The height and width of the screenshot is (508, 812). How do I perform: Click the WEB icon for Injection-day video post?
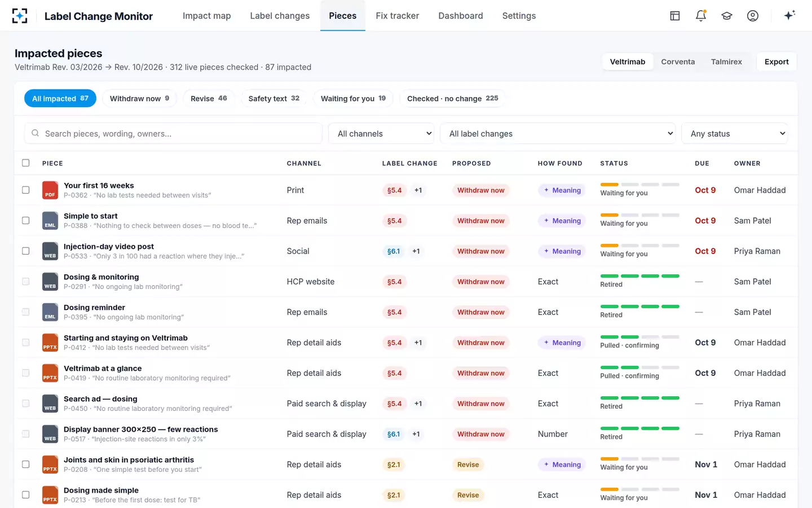coord(50,251)
